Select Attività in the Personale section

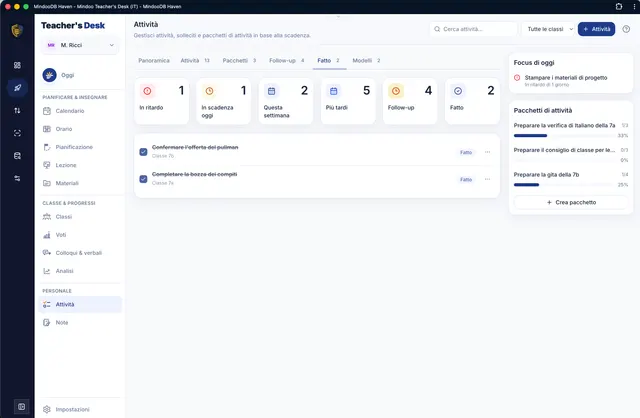click(x=80, y=305)
